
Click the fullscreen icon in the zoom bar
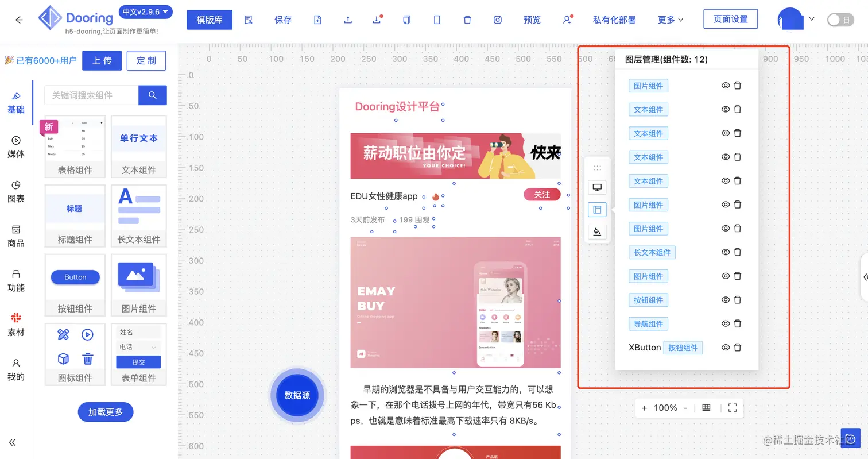[733, 408]
